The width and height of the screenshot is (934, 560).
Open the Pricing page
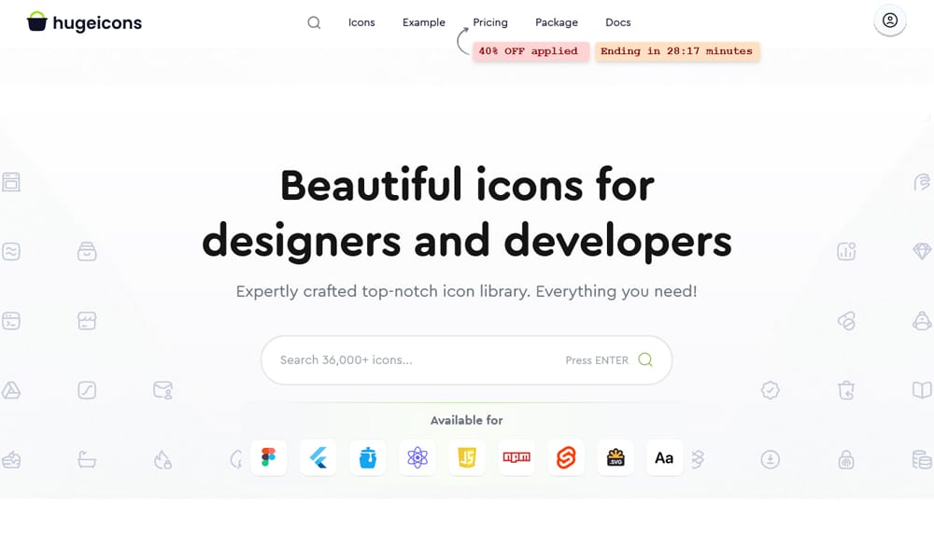[489, 22]
